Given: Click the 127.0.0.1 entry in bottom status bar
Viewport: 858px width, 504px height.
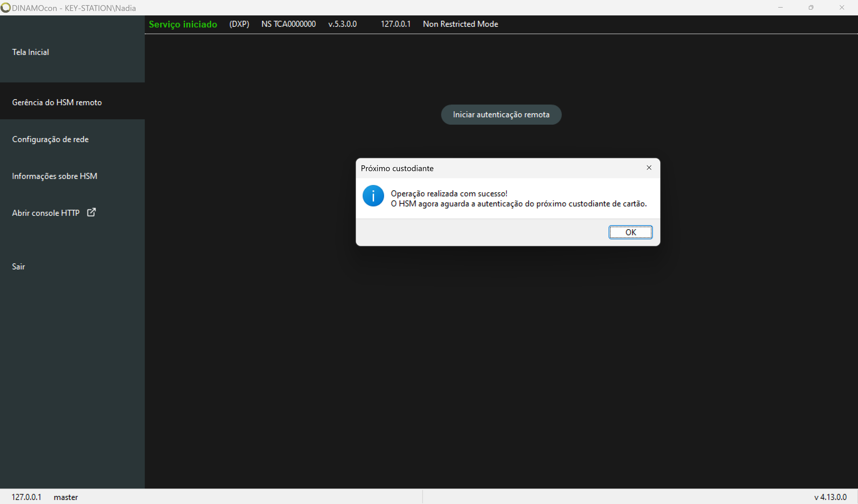Looking at the screenshot, I should [x=26, y=497].
